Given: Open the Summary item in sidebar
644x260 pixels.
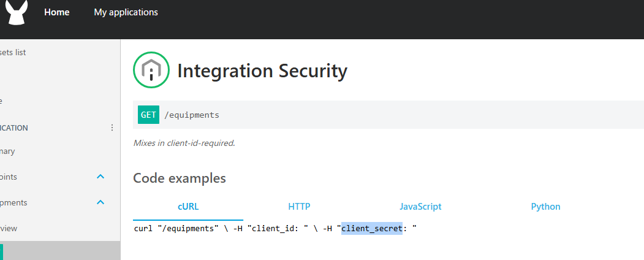Looking at the screenshot, I should (x=7, y=151).
